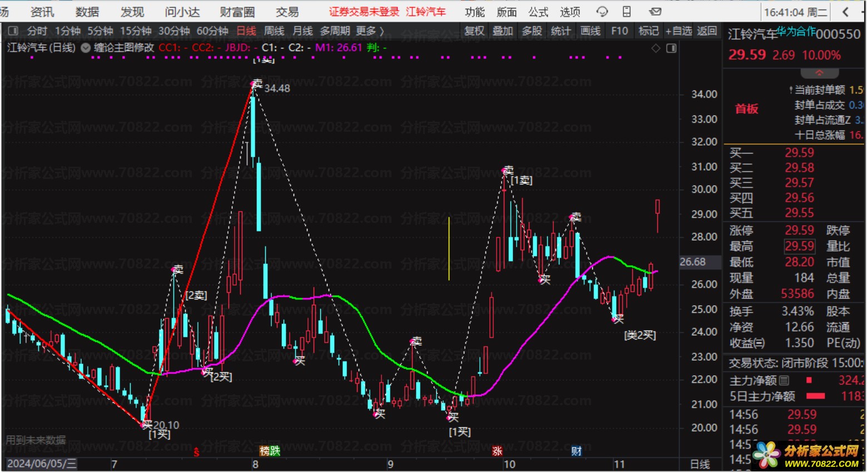This screenshot has height=473, width=868.
Task: Open the 多周期 multi-period view
Action: [x=335, y=31]
